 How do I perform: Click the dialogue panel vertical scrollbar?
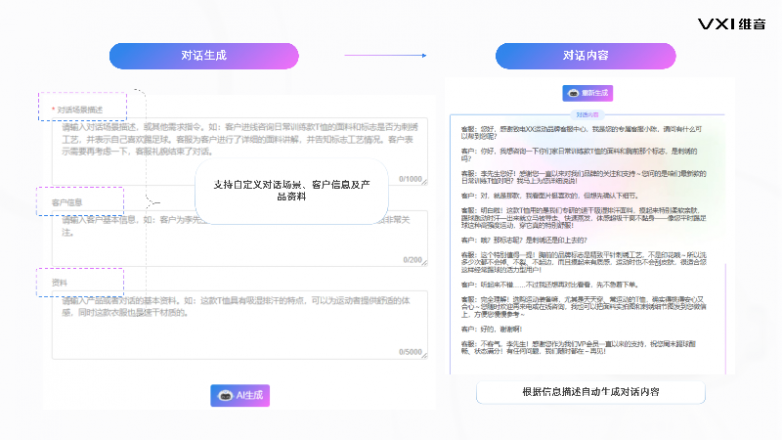(726, 319)
